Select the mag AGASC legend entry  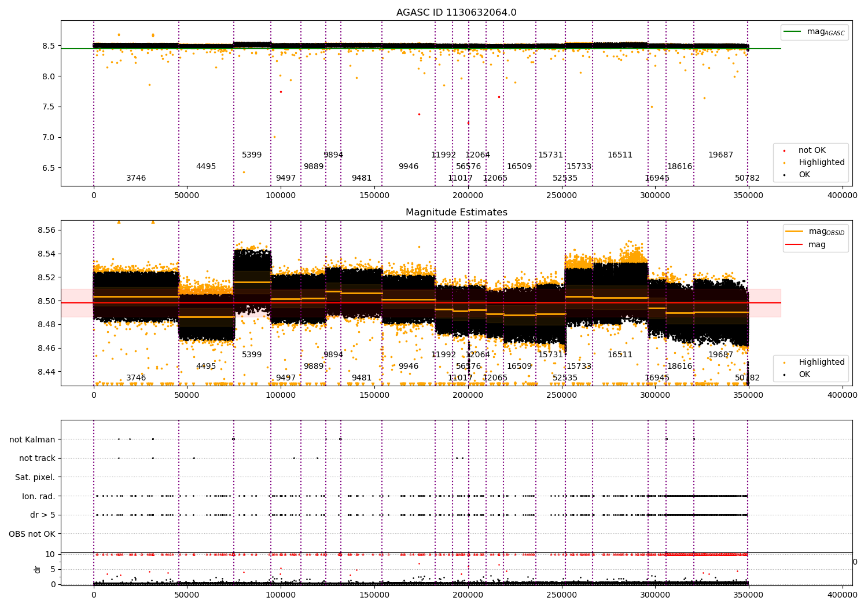click(815, 32)
